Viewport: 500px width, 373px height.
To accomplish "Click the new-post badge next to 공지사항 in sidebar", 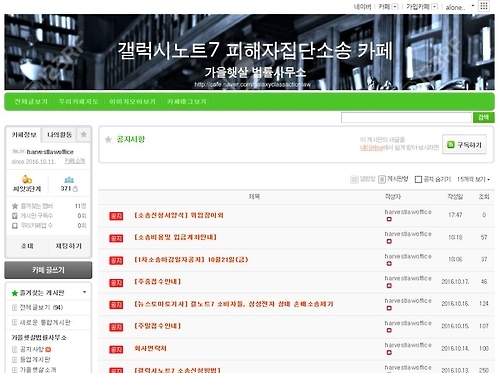I will [x=48, y=349].
